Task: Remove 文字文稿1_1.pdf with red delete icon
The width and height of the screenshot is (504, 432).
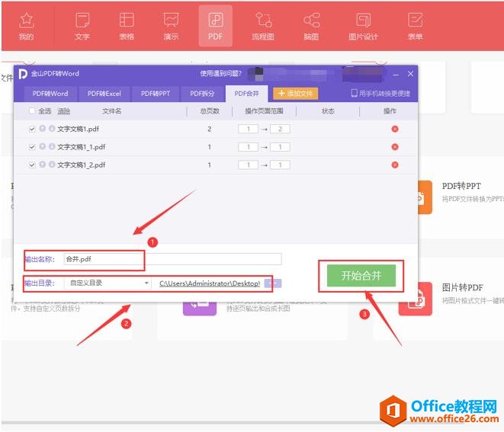Action: [x=395, y=147]
